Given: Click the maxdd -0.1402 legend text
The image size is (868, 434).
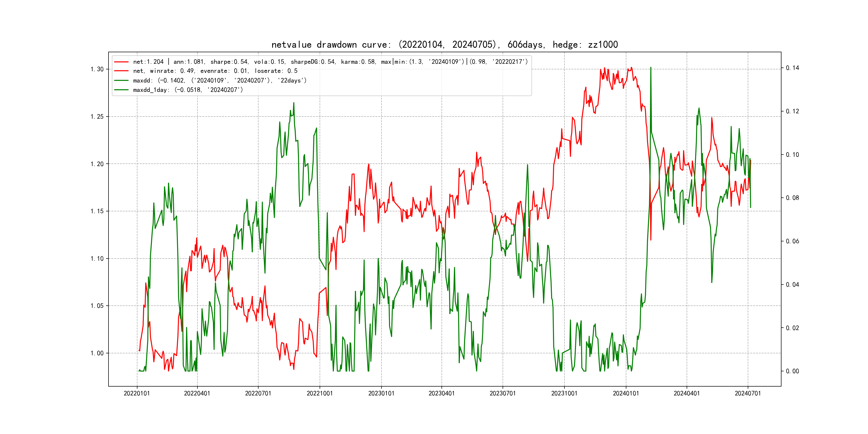Looking at the screenshot, I should click(220, 81).
